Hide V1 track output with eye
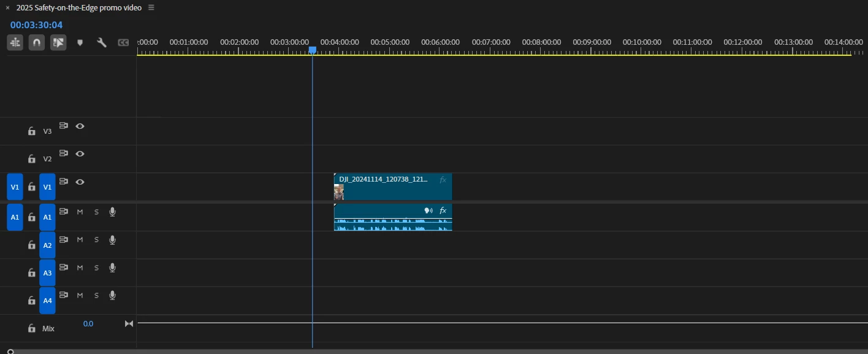The width and height of the screenshot is (868, 354). [x=80, y=182]
